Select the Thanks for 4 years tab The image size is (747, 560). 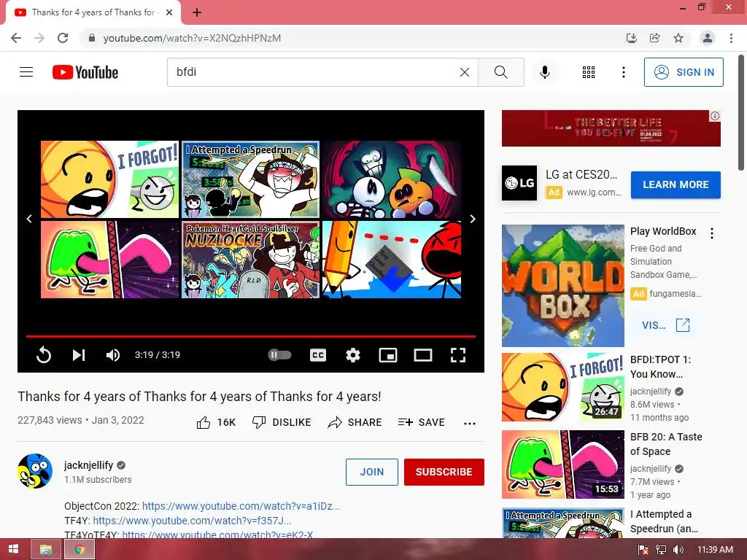93,13
